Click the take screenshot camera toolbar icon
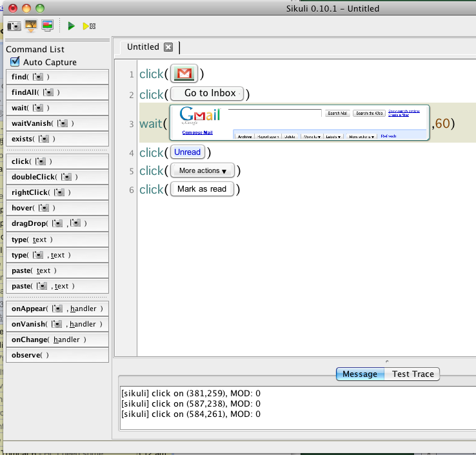This screenshot has height=455, width=476. (14, 26)
